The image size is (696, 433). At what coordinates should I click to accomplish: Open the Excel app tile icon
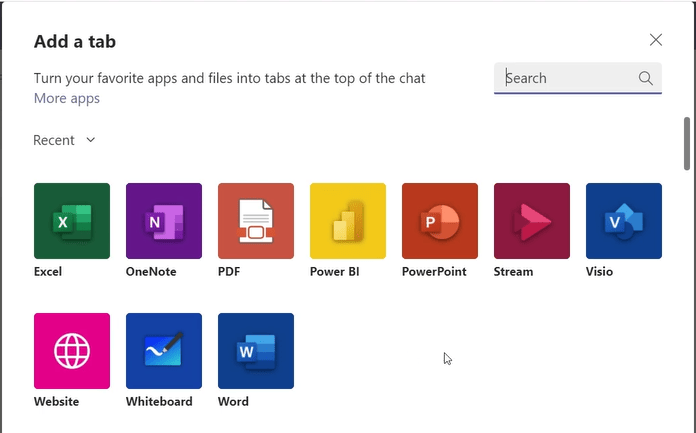point(72,221)
